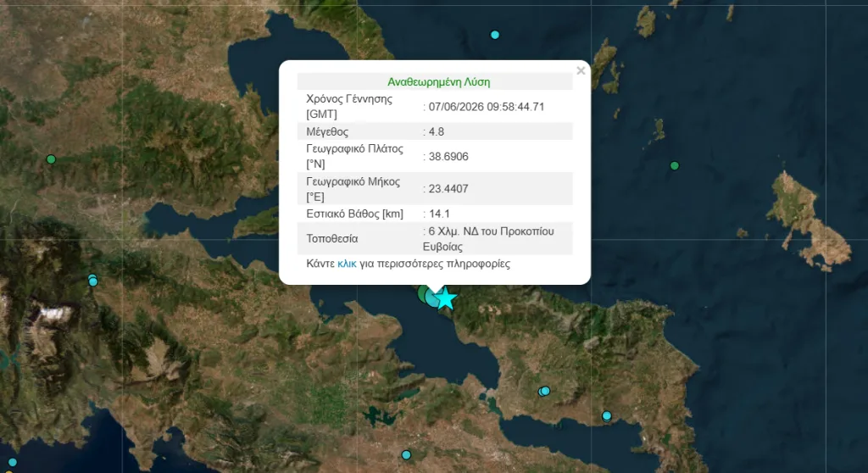The width and height of the screenshot is (868, 473).
Task: Open the 'κλικ' link for more information
Action: [347, 264]
